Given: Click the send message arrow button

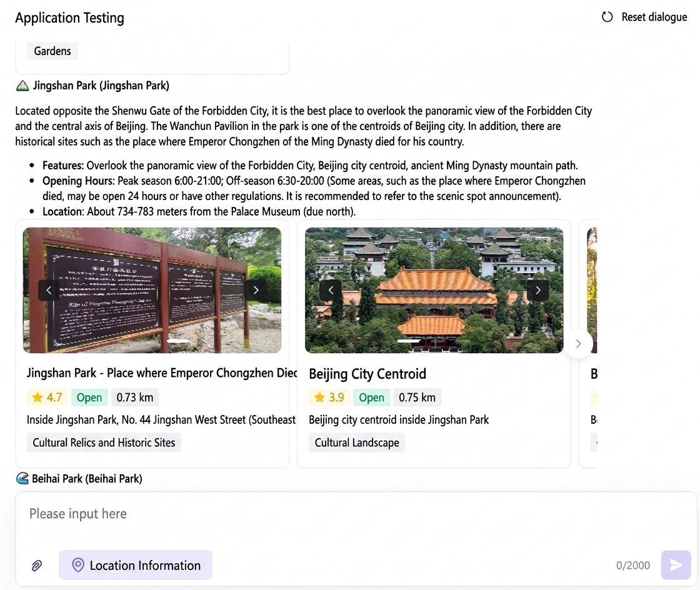Looking at the screenshot, I should (676, 565).
